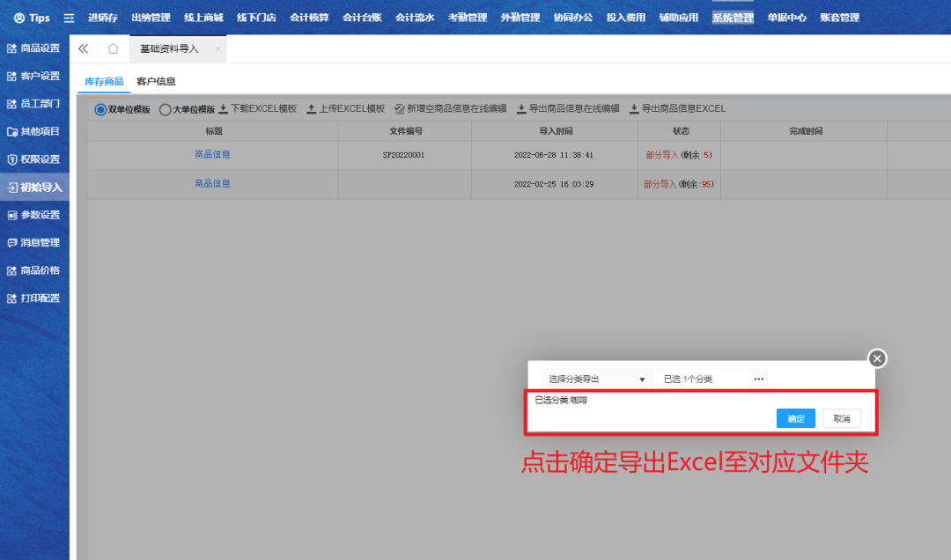This screenshot has width=951, height=560.
Task: Open category picker via ellipsis button
Action: tap(758, 379)
